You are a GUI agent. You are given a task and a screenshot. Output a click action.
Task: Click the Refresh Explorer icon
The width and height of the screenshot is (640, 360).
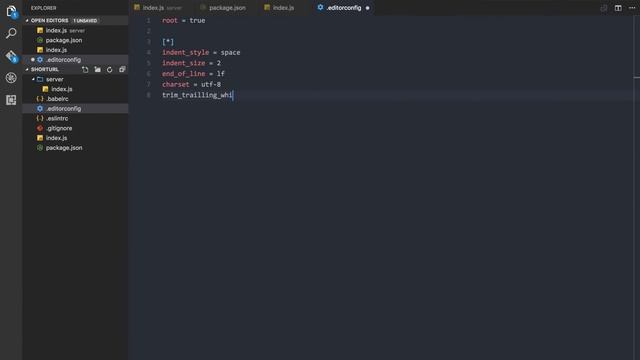pos(109,69)
